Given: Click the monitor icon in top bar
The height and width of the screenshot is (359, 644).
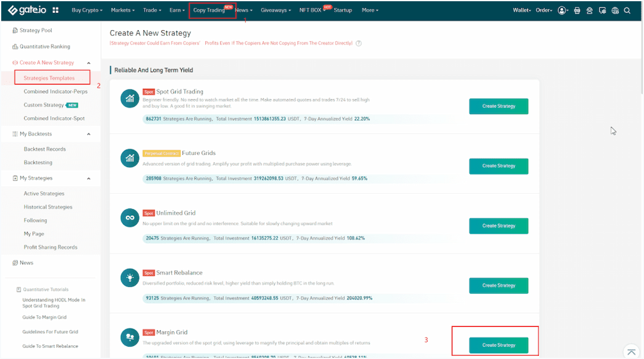Looking at the screenshot, I should 602,10.
